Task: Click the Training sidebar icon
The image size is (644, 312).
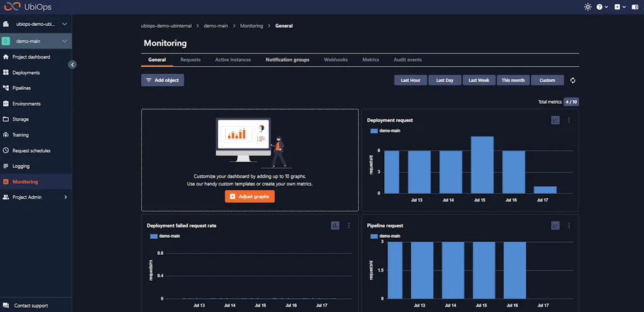Action: (x=6, y=135)
